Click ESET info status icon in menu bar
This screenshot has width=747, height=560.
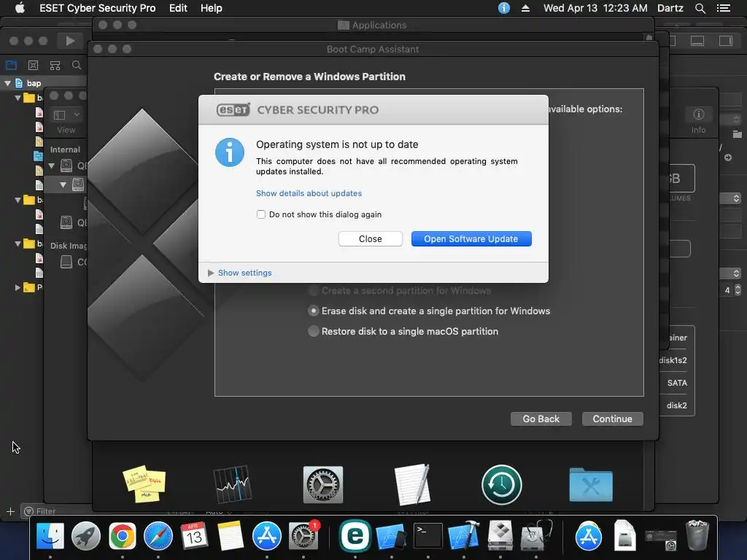(x=503, y=8)
